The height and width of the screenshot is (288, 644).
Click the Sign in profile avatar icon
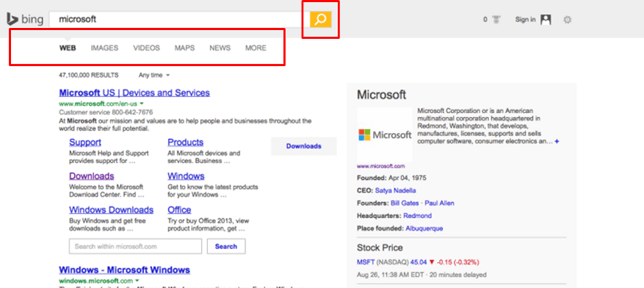coord(546,19)
